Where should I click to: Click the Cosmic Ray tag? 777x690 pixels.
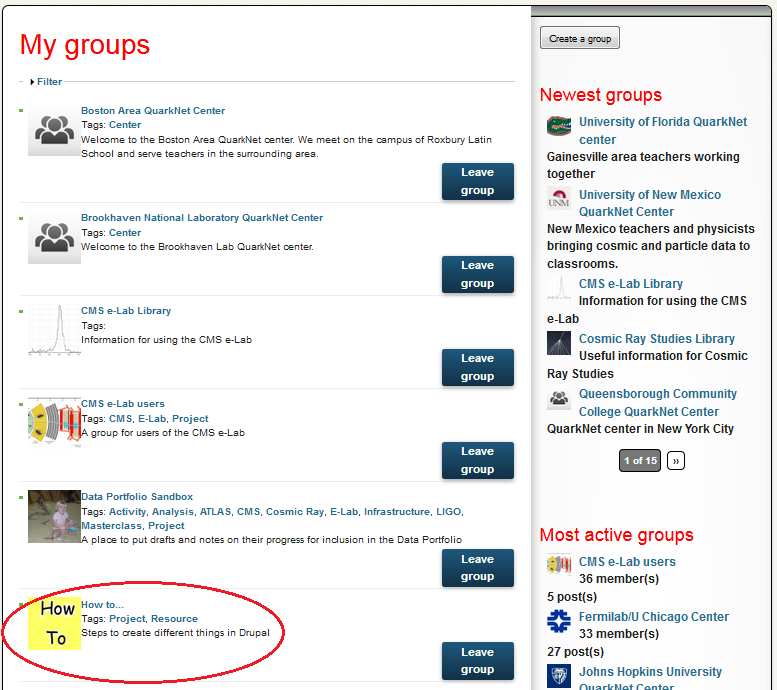(295, 512)
